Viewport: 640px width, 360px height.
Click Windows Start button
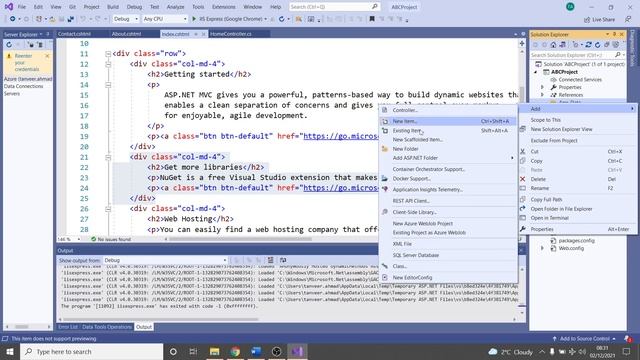pyautogui.click(x=9, y=351)
